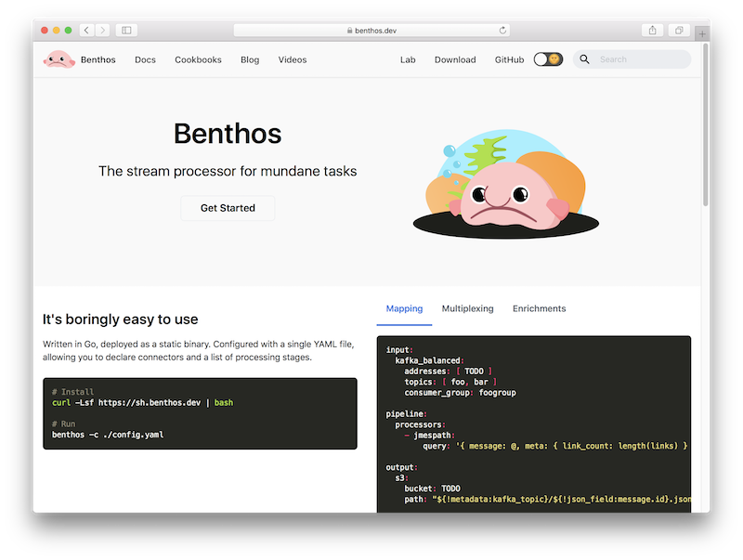Click the Benthos blobfish logo in navbar
This screenshot has height=560, width=743.
click(59, 59)
